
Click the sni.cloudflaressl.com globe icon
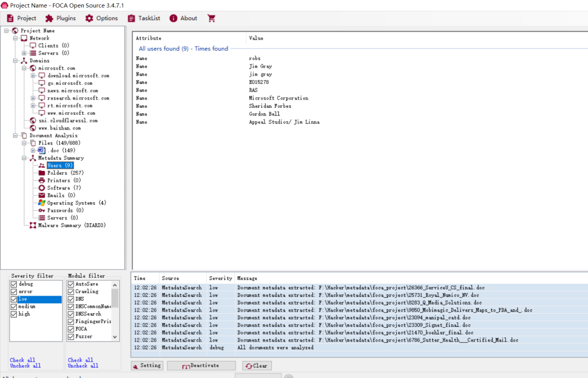tap(33, 121)
